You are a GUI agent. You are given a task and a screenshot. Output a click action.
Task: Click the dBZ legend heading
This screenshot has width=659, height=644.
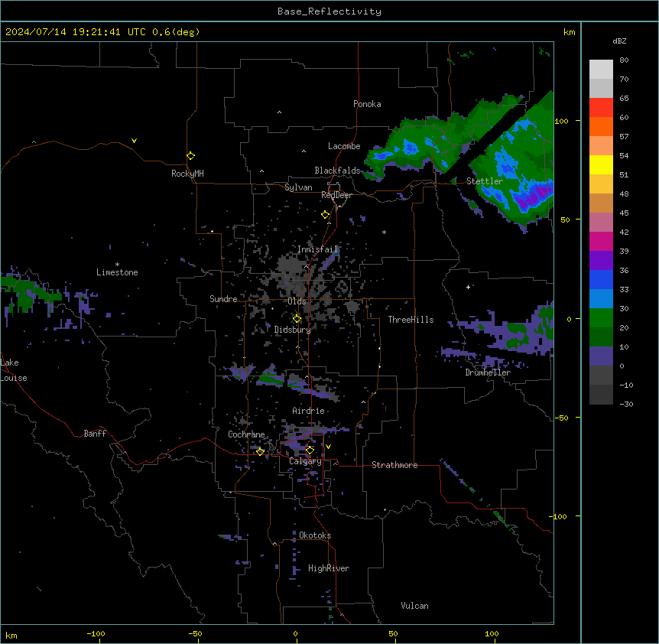(x=619, y=41)
